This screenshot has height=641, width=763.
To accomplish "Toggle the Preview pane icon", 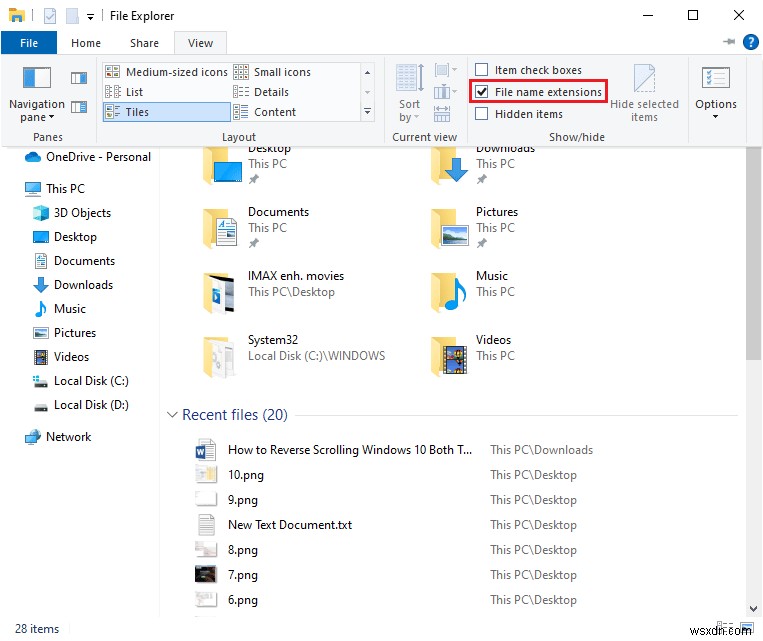I will (79, 78).
